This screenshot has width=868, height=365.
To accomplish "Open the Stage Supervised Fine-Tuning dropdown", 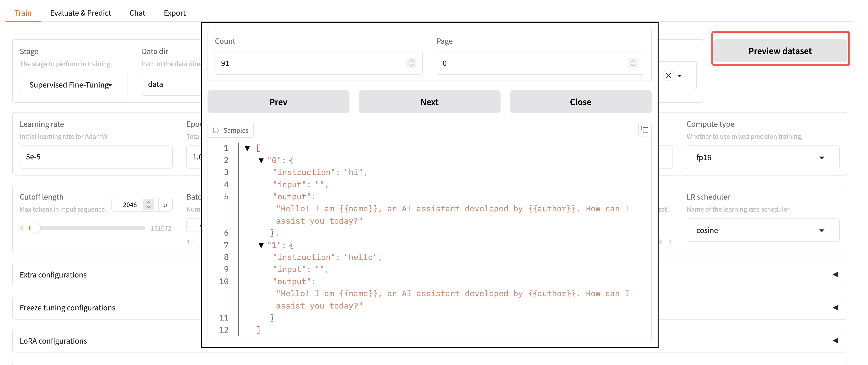I will 74,85.
